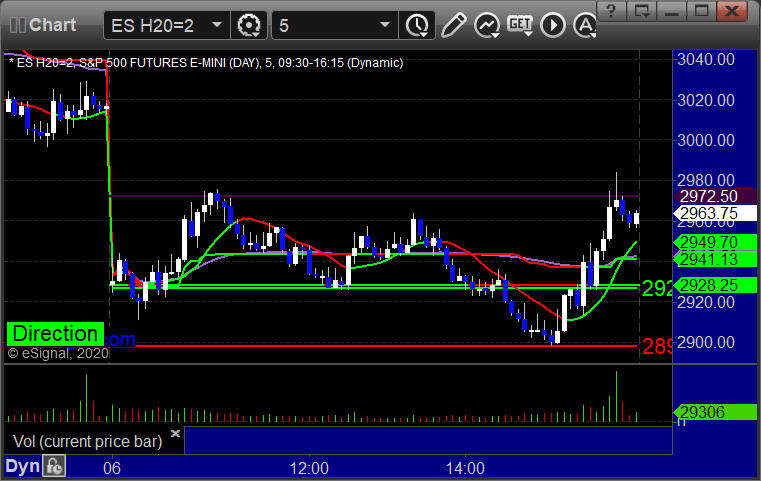Click the 06 date axis label

(x=112, y=468)
